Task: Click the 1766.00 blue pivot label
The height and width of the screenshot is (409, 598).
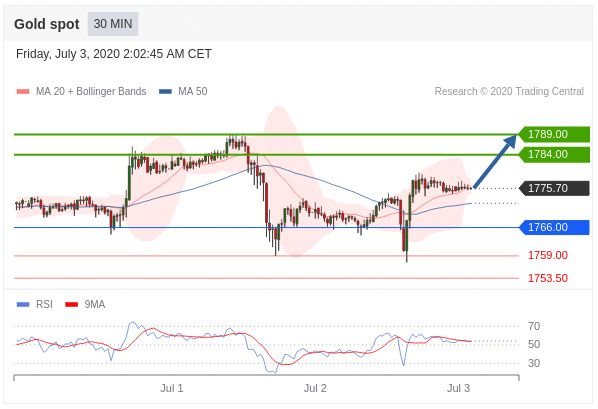Action: coord(554,227)
